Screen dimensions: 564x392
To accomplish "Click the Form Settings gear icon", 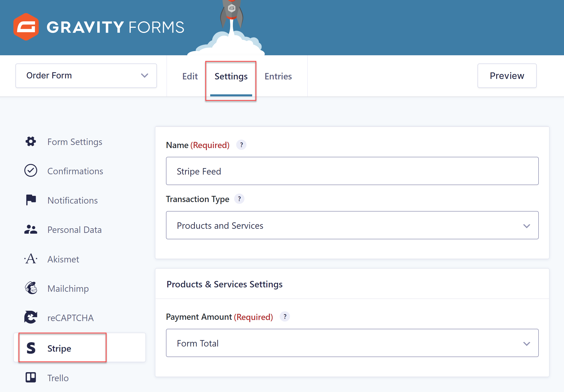I will (31, 141).
